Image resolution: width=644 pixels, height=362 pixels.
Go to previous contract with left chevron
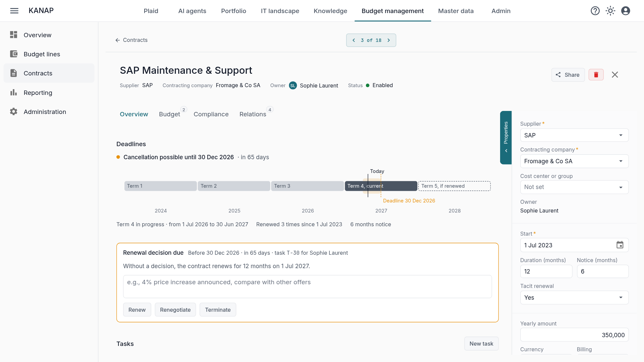pyautogui.click(x=354, y=40)
